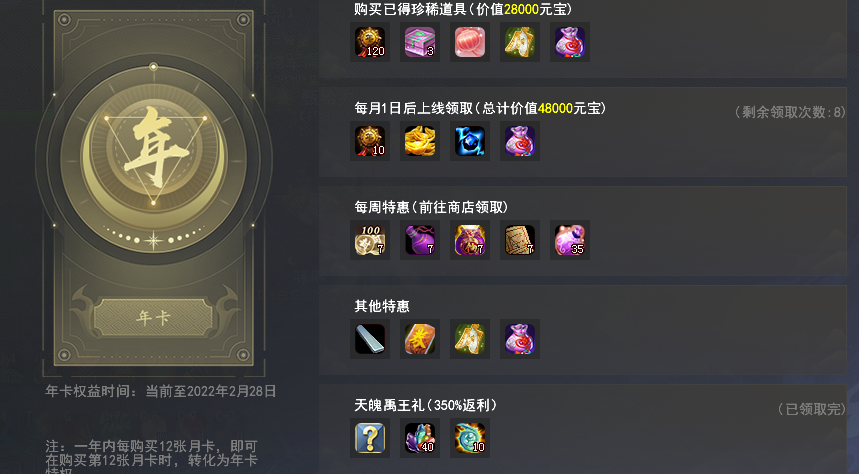
Task: Click the 剩余领取次数 remaining claims text
Action: coord(790,112)
